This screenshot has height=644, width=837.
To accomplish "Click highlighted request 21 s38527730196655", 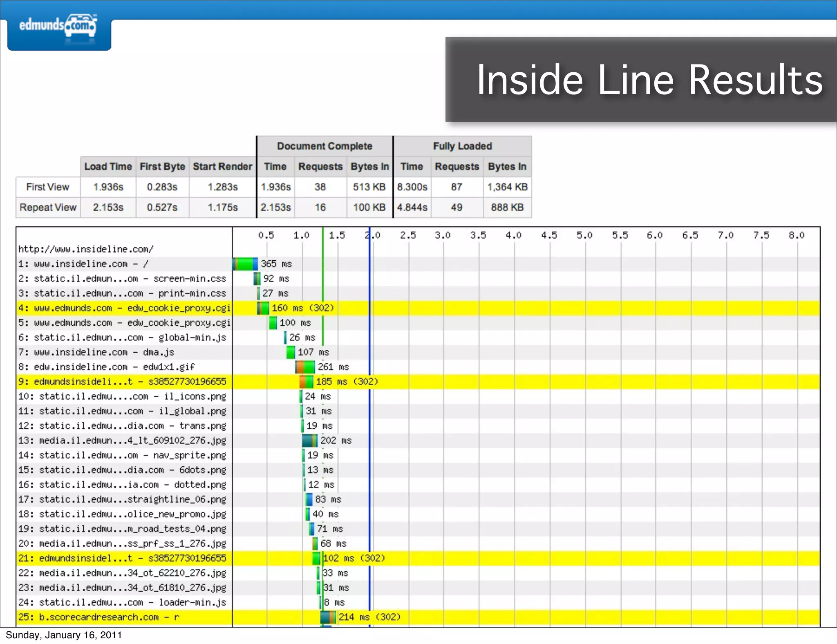I will [418, 558].
